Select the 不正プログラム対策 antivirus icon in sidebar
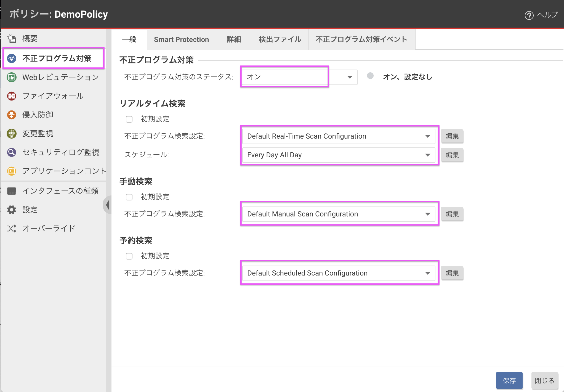This screenshot has height=392, width=564. point(12,58)
